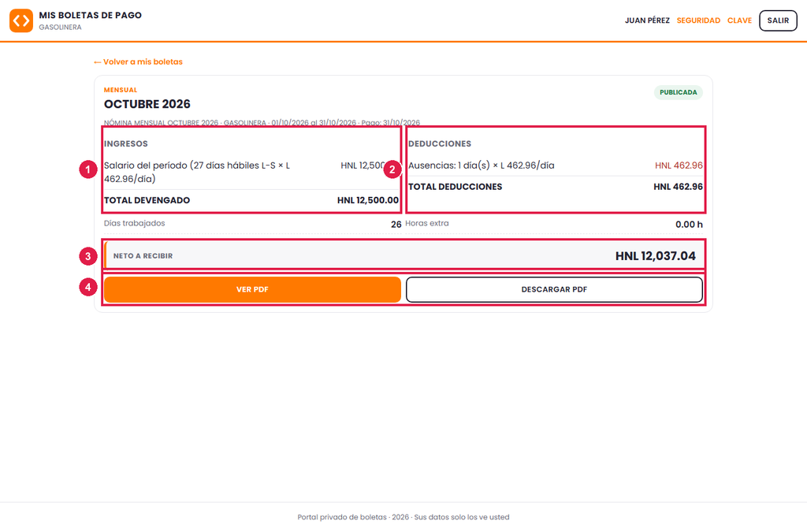
Task: Click the SALIR button to log out
Action: click(778, 20)
